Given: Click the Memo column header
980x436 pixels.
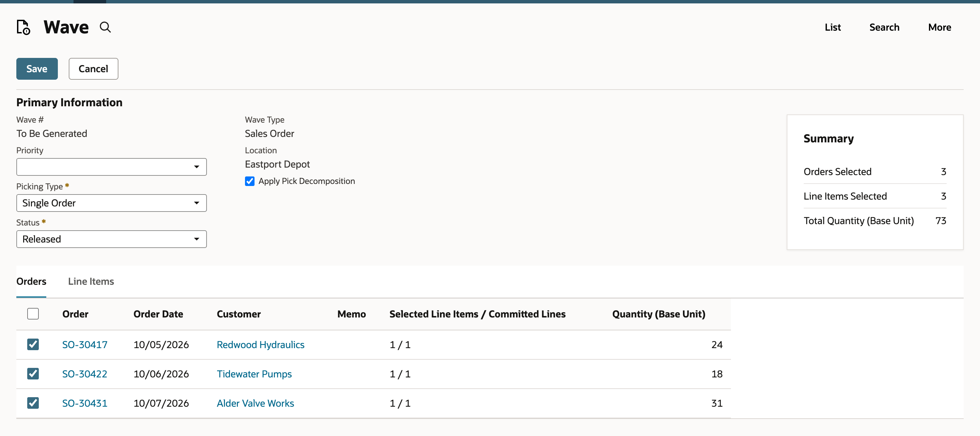Looking at the screenshot, I should click(352, 314).
